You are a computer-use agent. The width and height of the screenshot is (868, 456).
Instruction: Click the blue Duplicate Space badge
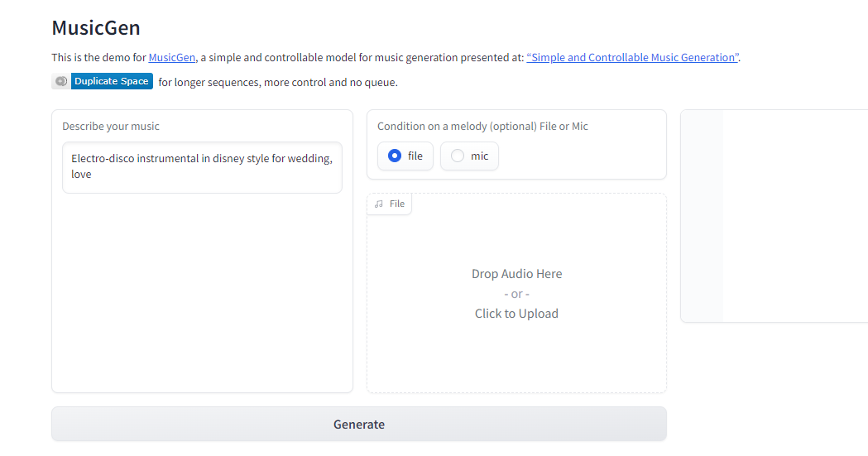tap(112, 81)
